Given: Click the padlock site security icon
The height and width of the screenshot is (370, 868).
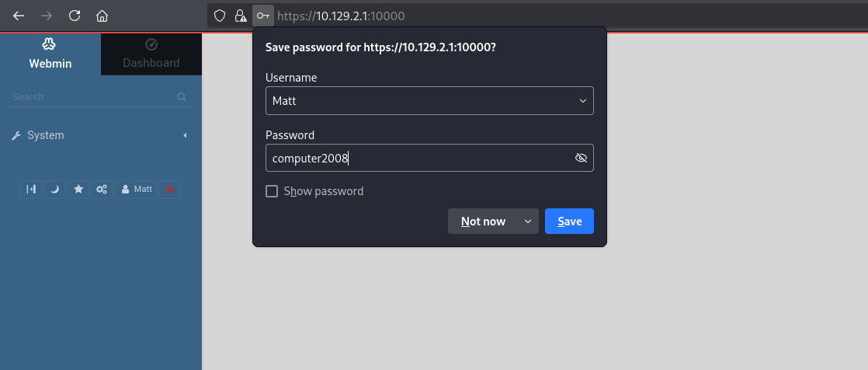Looking at the screenshot, I should click(241, 16).
